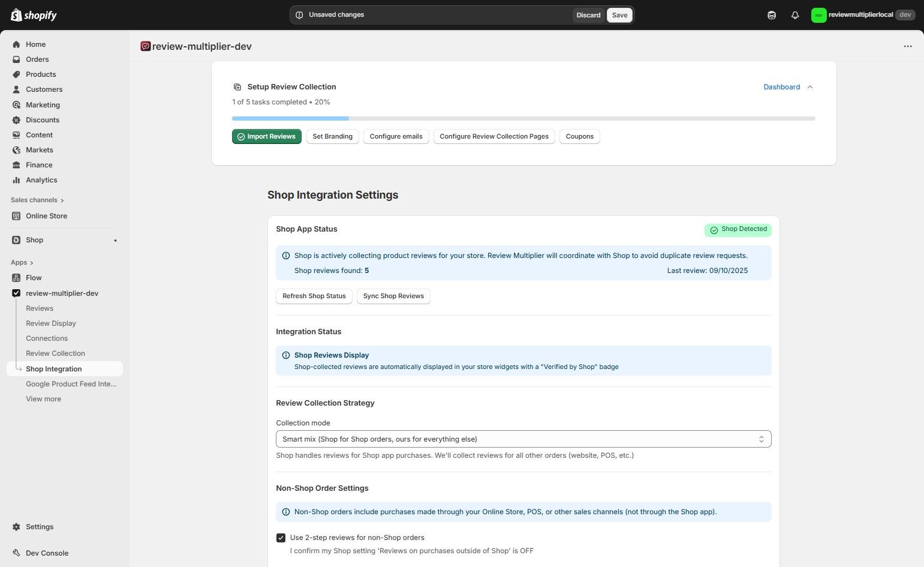Image resolution: width=924 pixels, height=567 pixels.
Task: Open Review Collection in the app submenu
Action: click(x=55, y=353)
